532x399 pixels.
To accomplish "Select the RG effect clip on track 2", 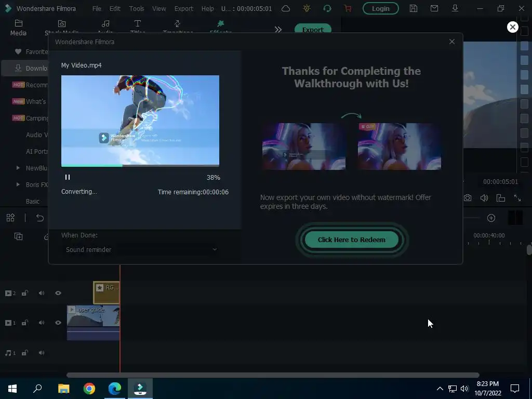I will [107, 292].
